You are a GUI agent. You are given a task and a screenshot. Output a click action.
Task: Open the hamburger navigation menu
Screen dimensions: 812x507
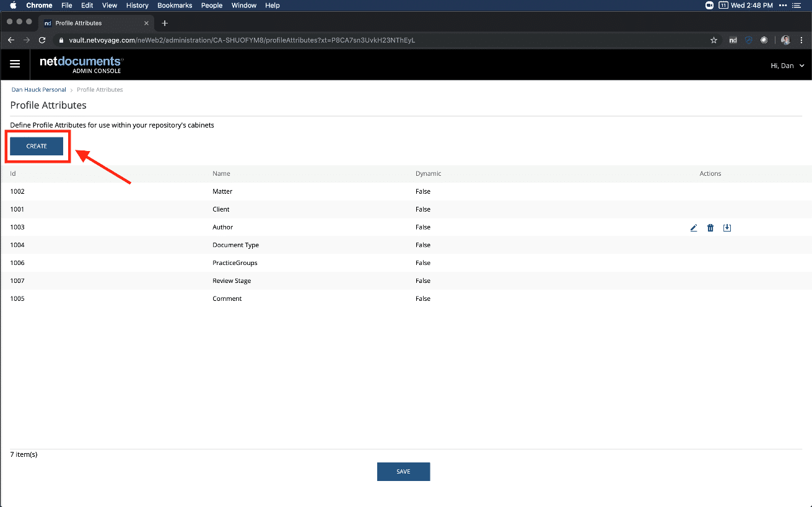[x=15, y=64]
